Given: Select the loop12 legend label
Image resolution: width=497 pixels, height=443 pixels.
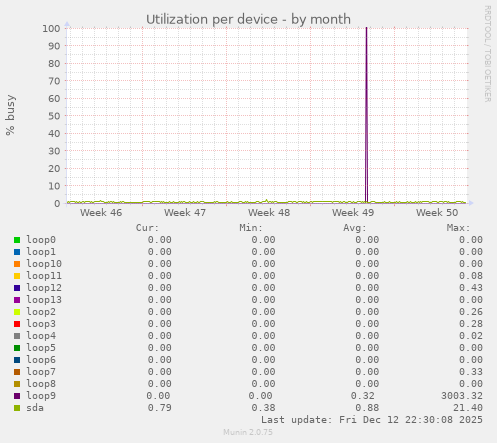Looking at the screenshot, I should point(44,288).
